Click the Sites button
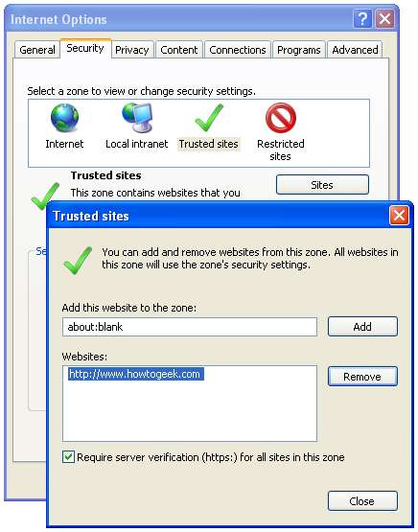Viewport: 418px width, 532px height. tap(322, 185)
